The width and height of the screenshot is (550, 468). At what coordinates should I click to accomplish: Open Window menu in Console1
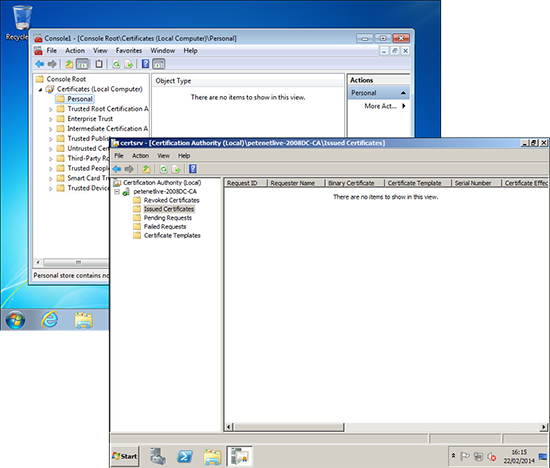tap(163, 51)
